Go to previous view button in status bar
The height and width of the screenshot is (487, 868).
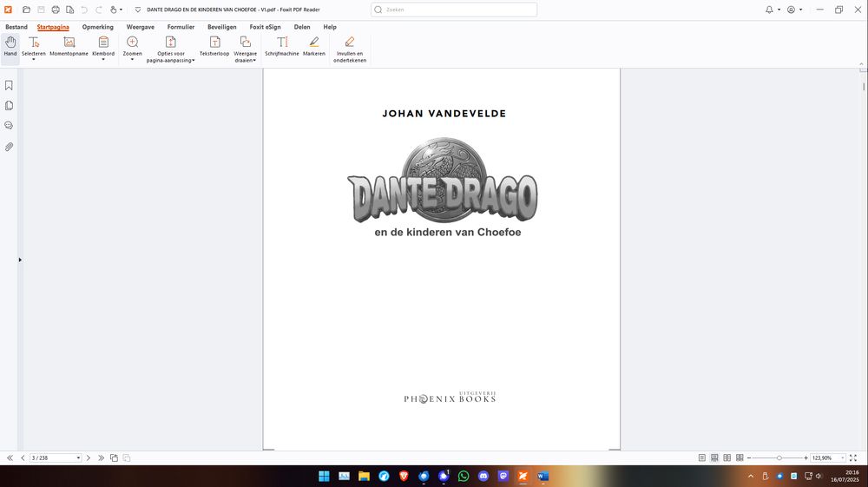(114, 457)
